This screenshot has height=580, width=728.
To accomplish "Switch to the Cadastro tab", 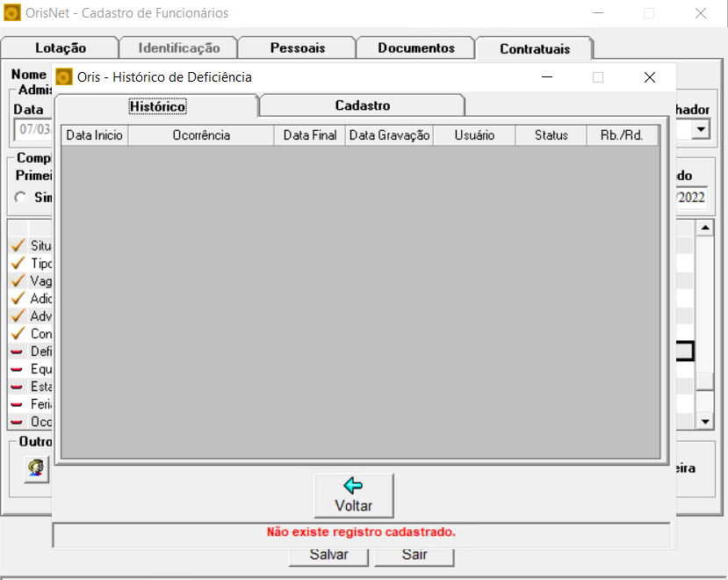I will [x=362, y=105].
